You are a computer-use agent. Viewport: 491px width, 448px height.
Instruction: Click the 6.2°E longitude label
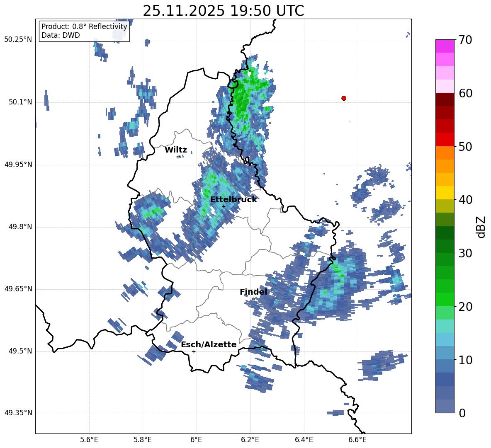click(250, 440)
